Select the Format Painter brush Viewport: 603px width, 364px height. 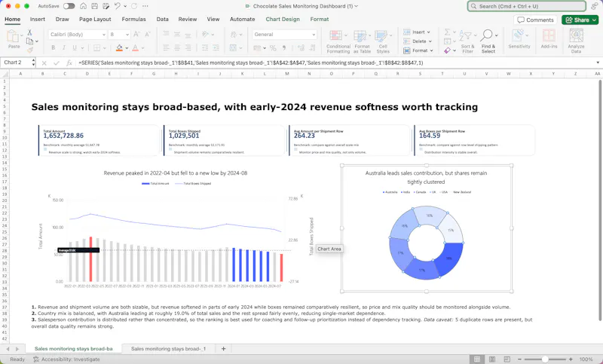29,50
